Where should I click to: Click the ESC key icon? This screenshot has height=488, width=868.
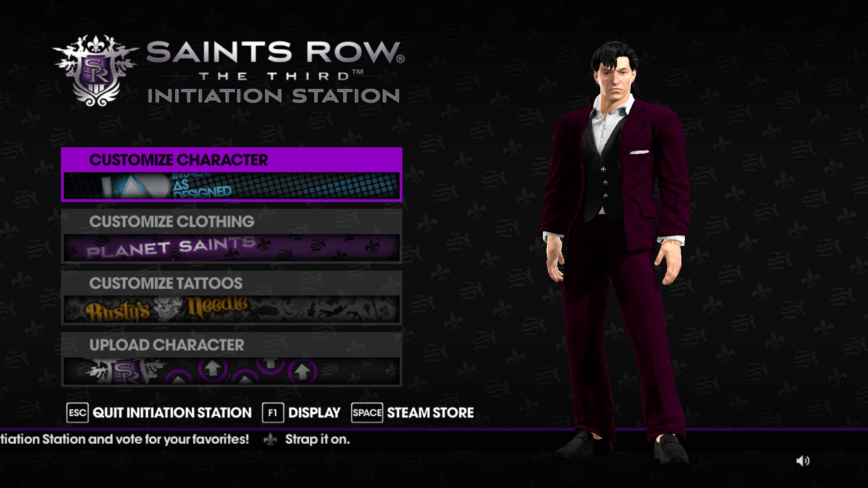point(77,413)
